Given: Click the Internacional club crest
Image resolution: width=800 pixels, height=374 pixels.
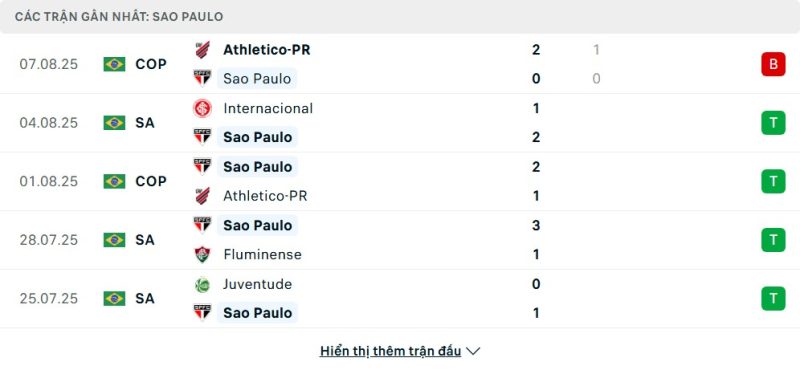Looking at the screenshot, I should [x=203, y=108].
